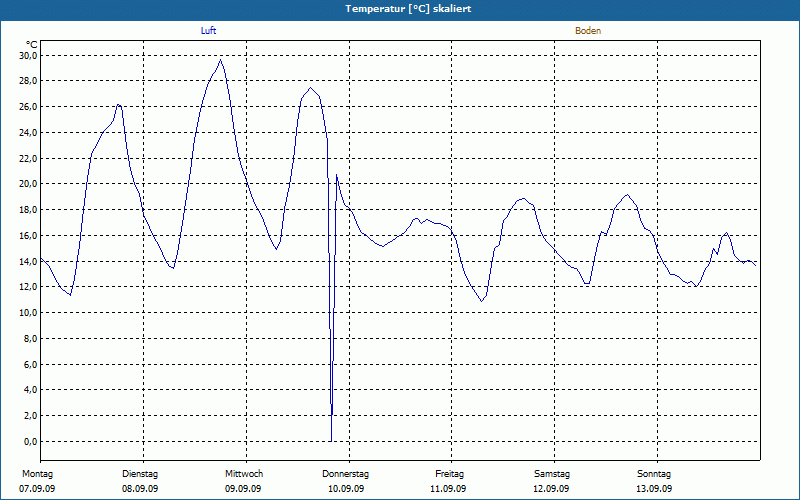The image size is (800, 500).
Task: Click the 18,0 y-axis value
Action: click(30, 209)
